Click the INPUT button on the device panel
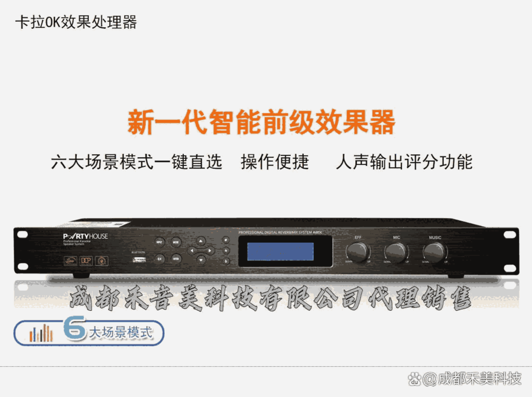 (x=160, y=242)
